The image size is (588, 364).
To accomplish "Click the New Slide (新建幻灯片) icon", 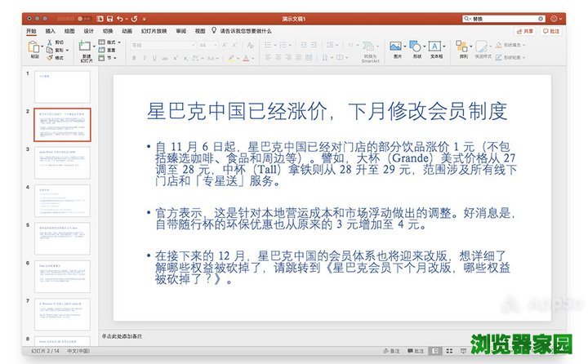I will (86, 48).
